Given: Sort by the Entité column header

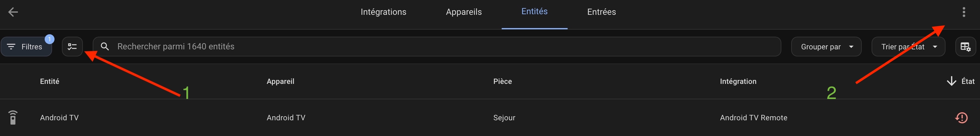Looking at the screenshot, I should (50, 81).
